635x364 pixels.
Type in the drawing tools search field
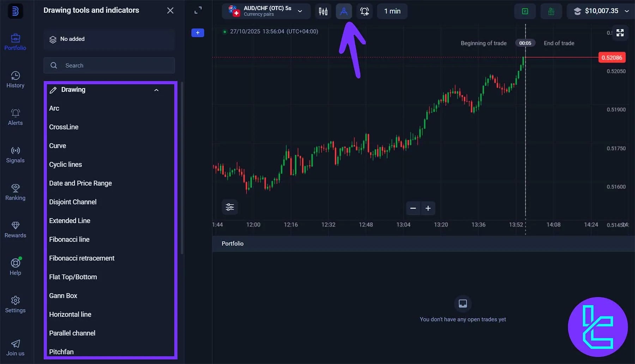point(109,65)
